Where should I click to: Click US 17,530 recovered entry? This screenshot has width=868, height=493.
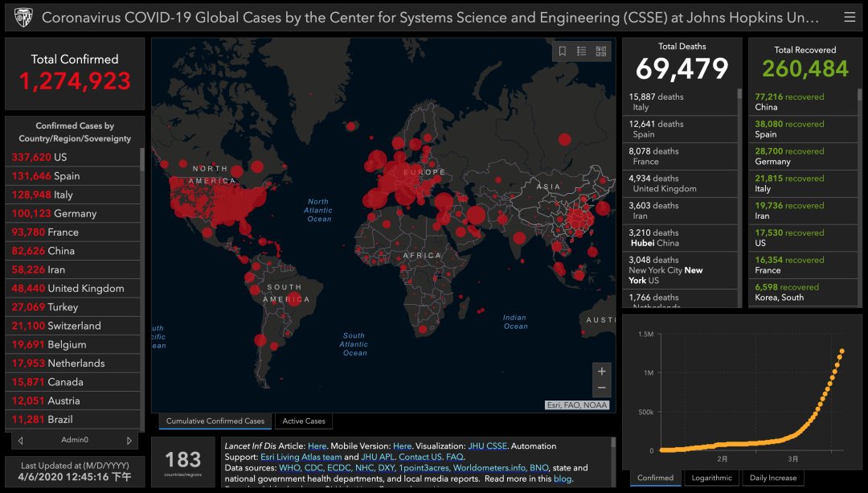tap(803, 237)
